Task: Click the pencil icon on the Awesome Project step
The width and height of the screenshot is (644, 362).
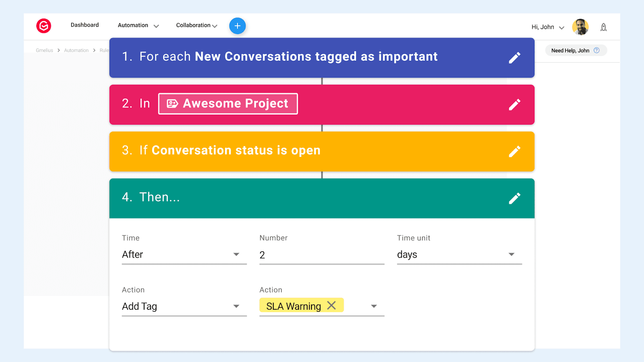Action: point(515,105)
